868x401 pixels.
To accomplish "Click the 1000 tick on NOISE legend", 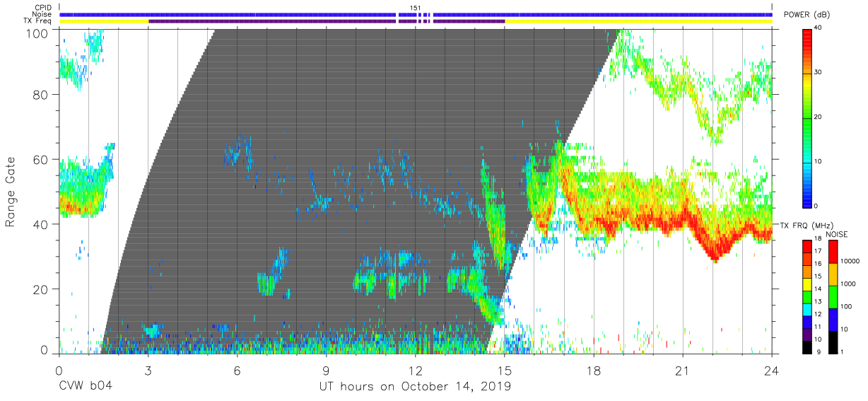I will point(849,284).
